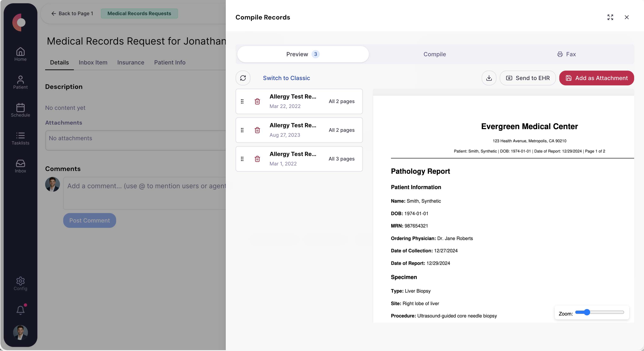Click Send to EHR
644x351 pixels.
pyautogui.click(x=528, y=78)
